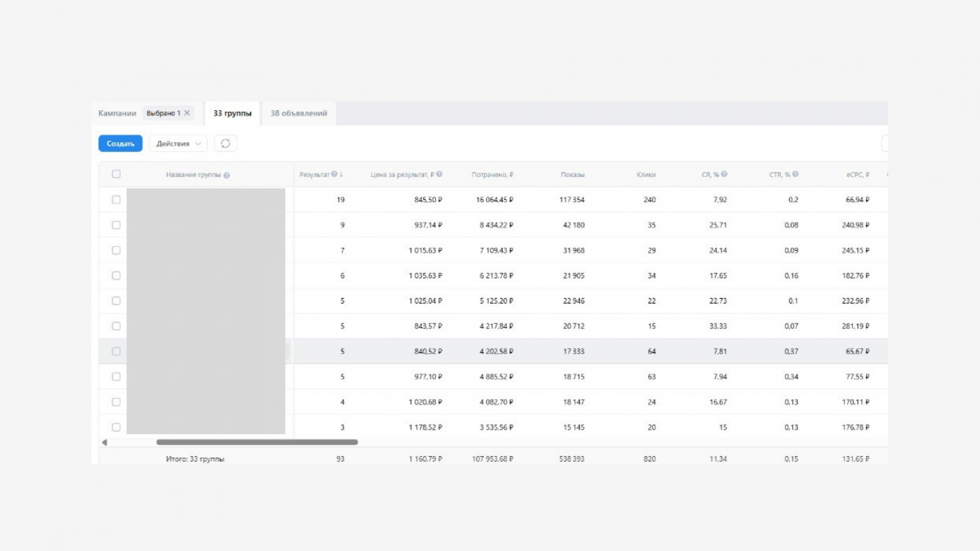
Task: Click the '117 354' impressions cell
Action: (572, 200)
